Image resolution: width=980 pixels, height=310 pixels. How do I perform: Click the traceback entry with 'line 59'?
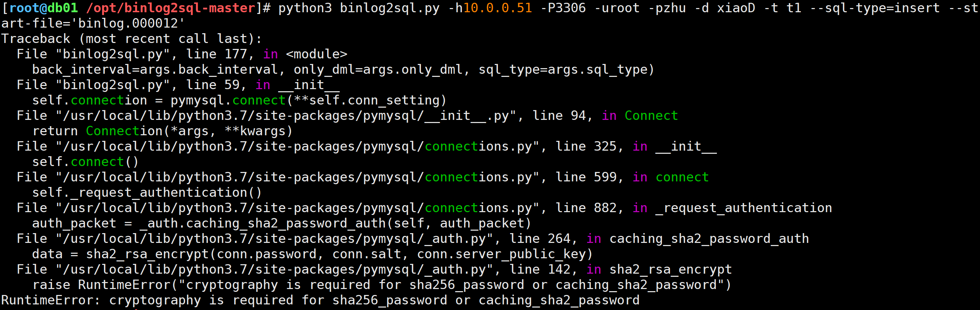[x=178, y=85]
